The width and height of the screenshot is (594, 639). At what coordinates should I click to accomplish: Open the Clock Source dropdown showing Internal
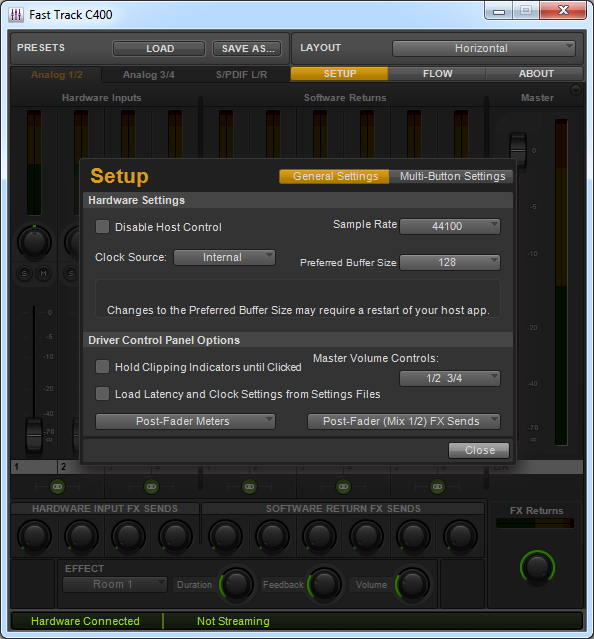coord(224,258)
